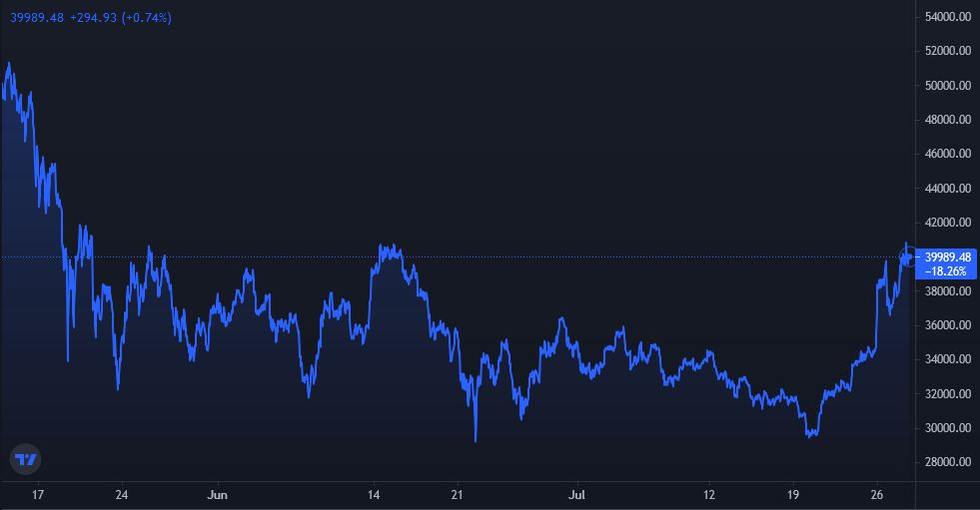The height and width of the screenshot is (510, 980).
Task: Select the 50000.00 price axis label
Action: click(x=947, y=85)
